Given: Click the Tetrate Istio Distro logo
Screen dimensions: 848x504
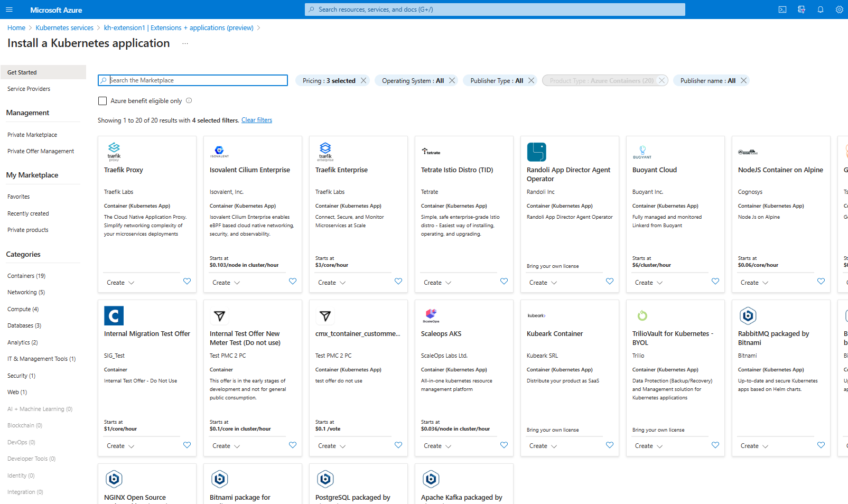Looking at the screenshot, I should (431, 152).
